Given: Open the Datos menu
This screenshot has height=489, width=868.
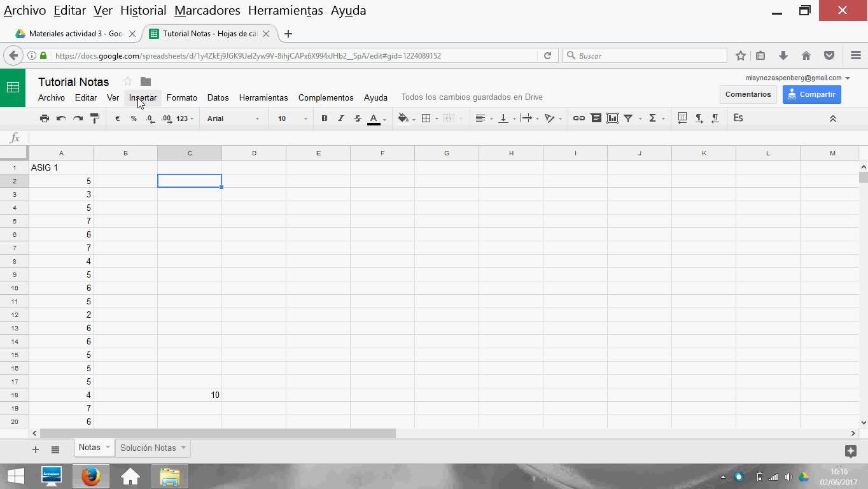Looking at the screenshot, I should 218,97.
